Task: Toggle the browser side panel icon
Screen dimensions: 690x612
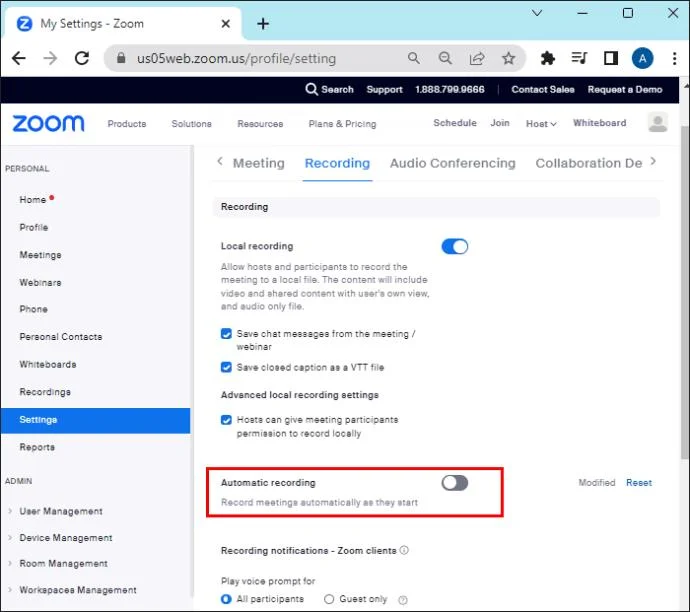Action: point(611,58)
